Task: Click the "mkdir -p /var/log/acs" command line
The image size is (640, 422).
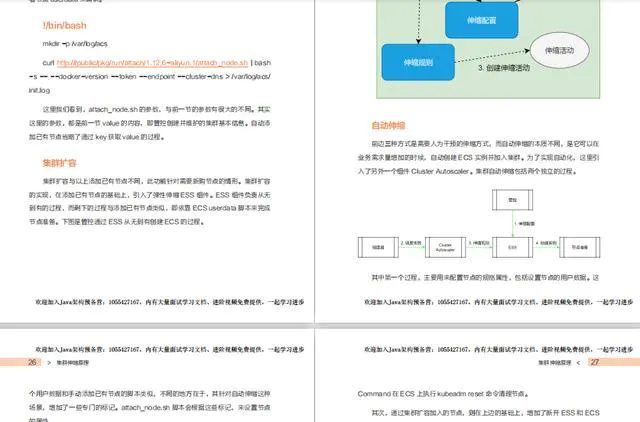Action: click(x=75, y=44)
